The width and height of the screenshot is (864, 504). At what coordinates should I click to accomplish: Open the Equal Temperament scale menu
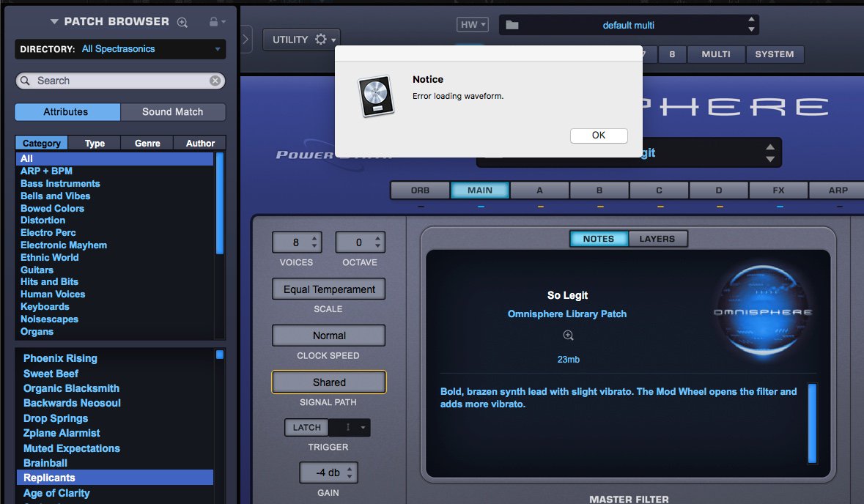tap(329, 289)
